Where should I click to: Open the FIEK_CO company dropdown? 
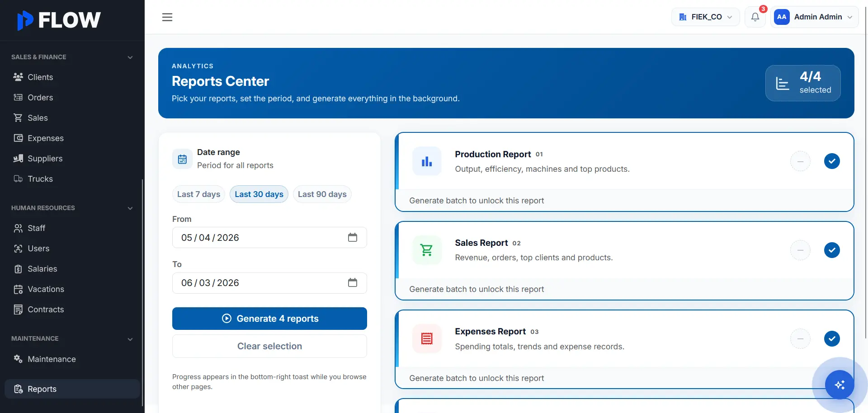coord(706,17)
